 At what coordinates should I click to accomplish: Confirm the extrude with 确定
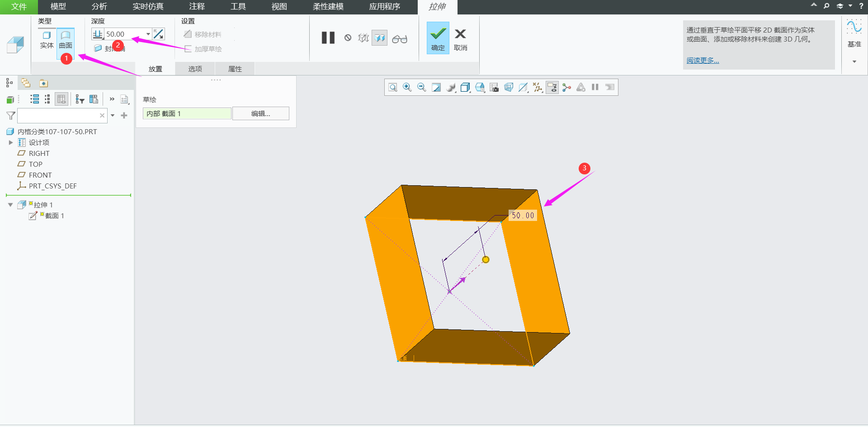(438, 38)
